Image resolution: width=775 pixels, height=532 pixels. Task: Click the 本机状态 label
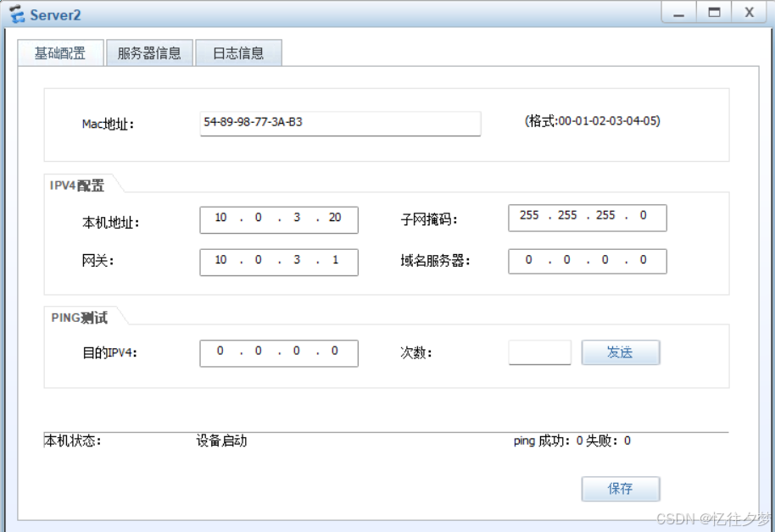tap(72, 441)
